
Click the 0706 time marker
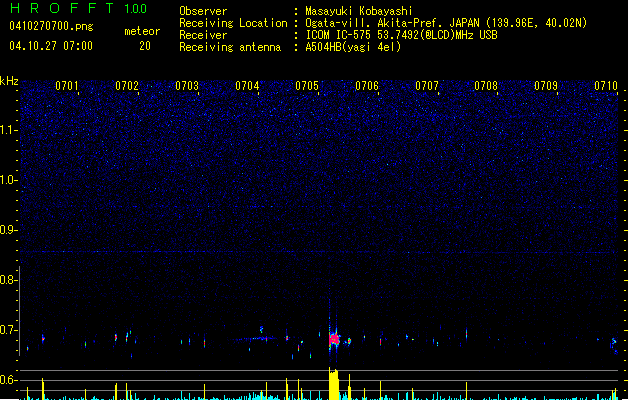367,86
